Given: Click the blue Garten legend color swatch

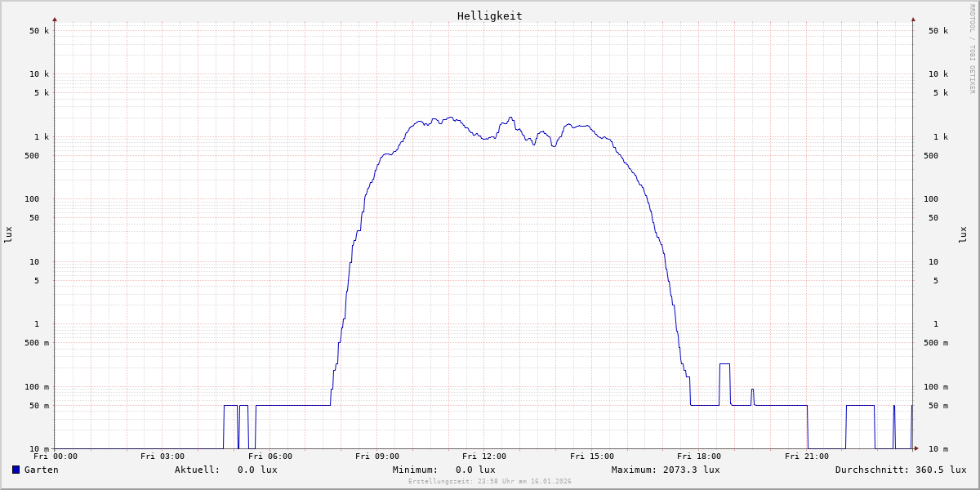Looking at the screenshot, I should click(x=16, y=470).
